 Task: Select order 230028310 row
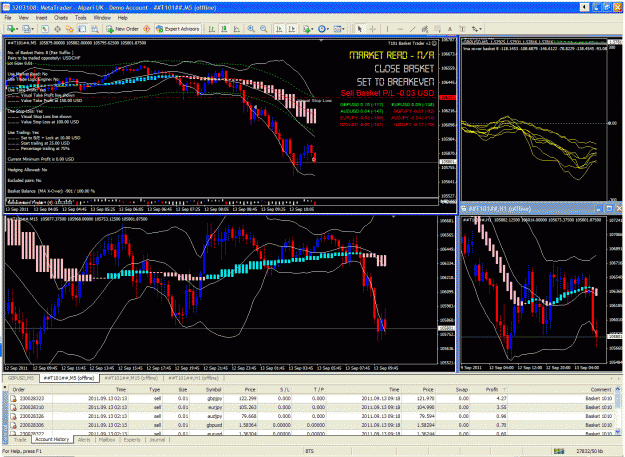pyautogui.click(x=311, y=407)
